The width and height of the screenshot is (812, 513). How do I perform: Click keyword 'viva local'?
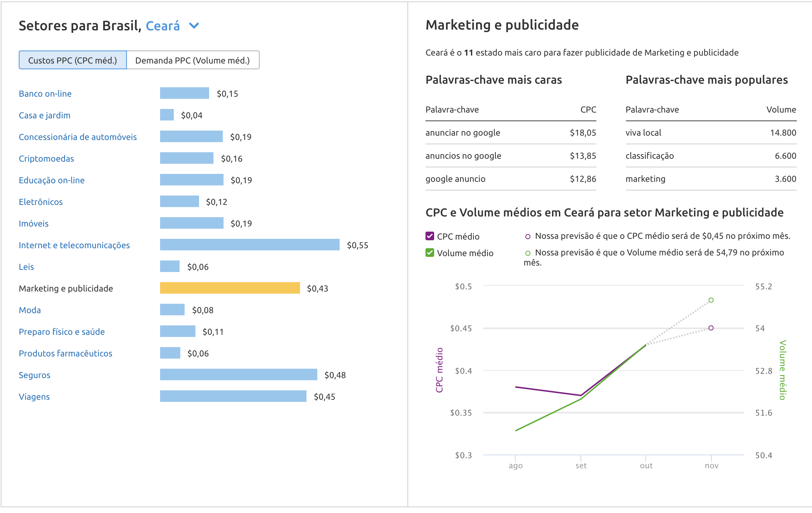(643, 133)
